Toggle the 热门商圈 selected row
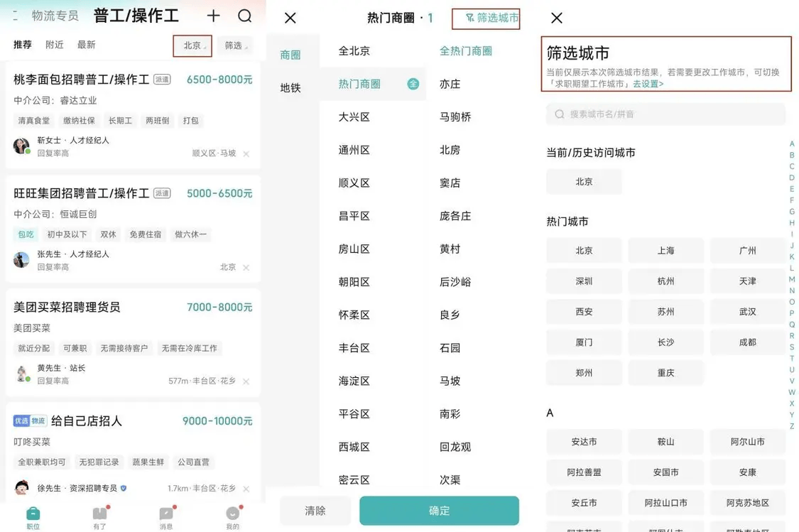Screen dimensions: 799x532 [x=372, y=84]
